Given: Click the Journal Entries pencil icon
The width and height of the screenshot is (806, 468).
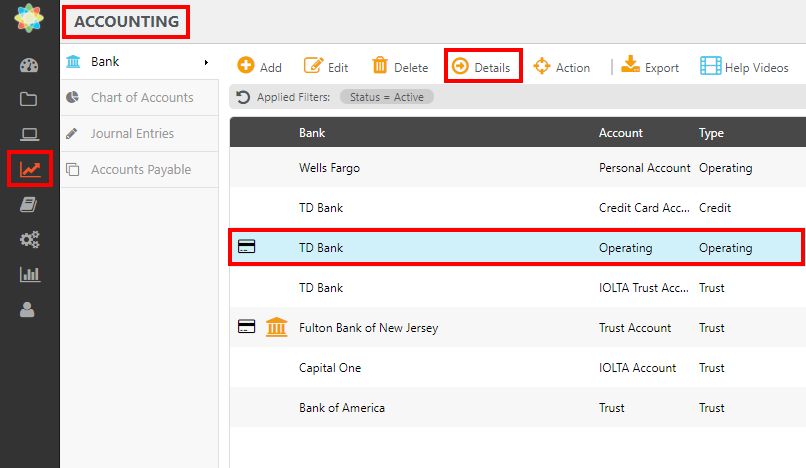Looking at the screenshot, I should coord(72,134).
